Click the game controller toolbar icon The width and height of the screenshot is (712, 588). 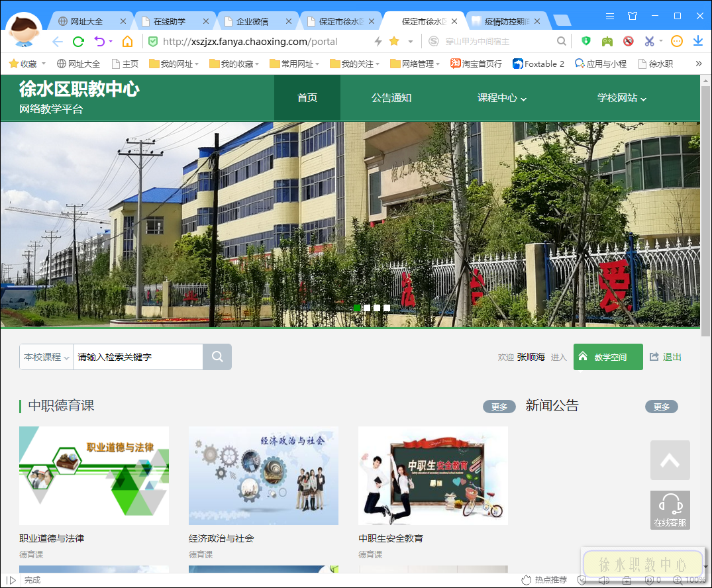click(607, 40)
